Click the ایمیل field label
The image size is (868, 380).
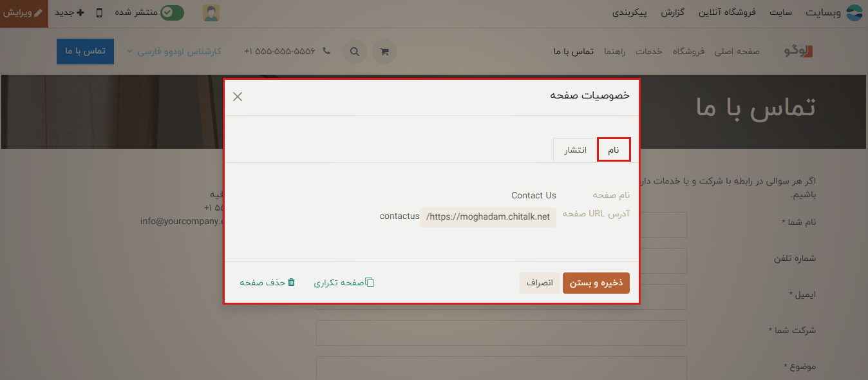802,294
